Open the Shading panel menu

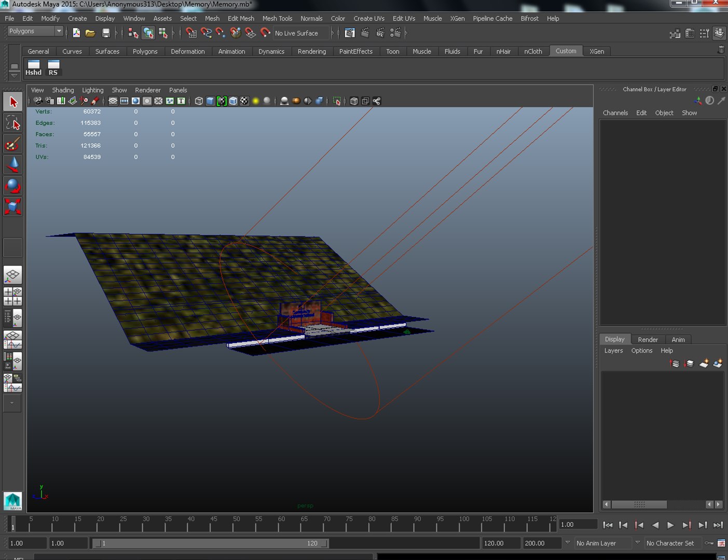63,90
